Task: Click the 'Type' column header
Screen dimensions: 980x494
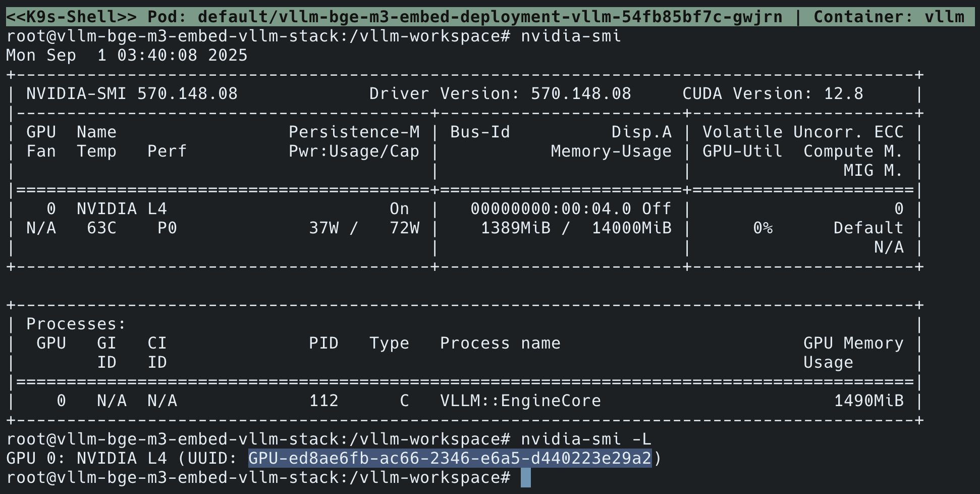Action: [x=389, y=343]
